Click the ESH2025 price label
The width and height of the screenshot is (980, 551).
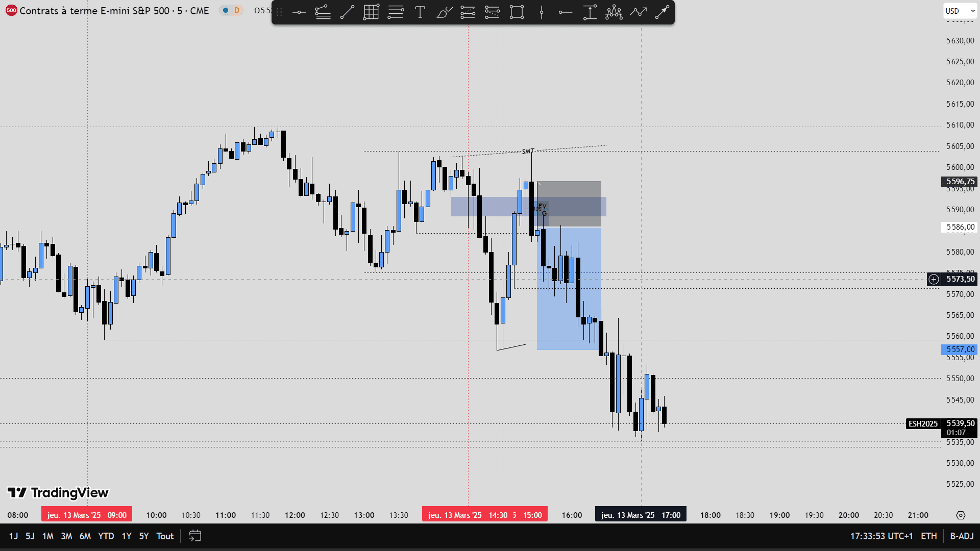click(x=923, y=423)
